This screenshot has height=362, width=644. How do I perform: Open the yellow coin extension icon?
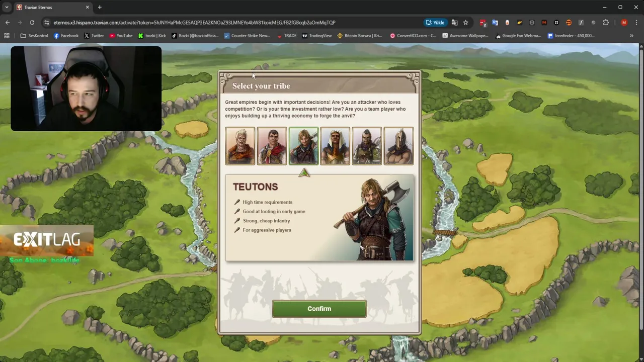tap(520, 22)
